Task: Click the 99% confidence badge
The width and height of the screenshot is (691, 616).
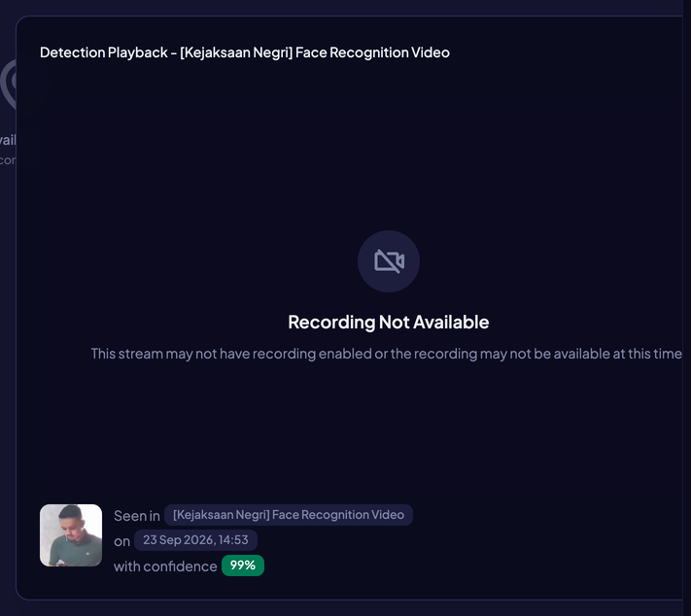Action: pyautogui.click(x=243, y=565)
